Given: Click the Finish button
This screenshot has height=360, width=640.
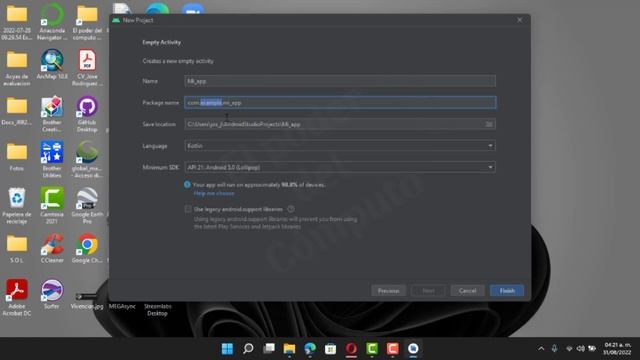Looking at the screenshot, I should 507,291.
